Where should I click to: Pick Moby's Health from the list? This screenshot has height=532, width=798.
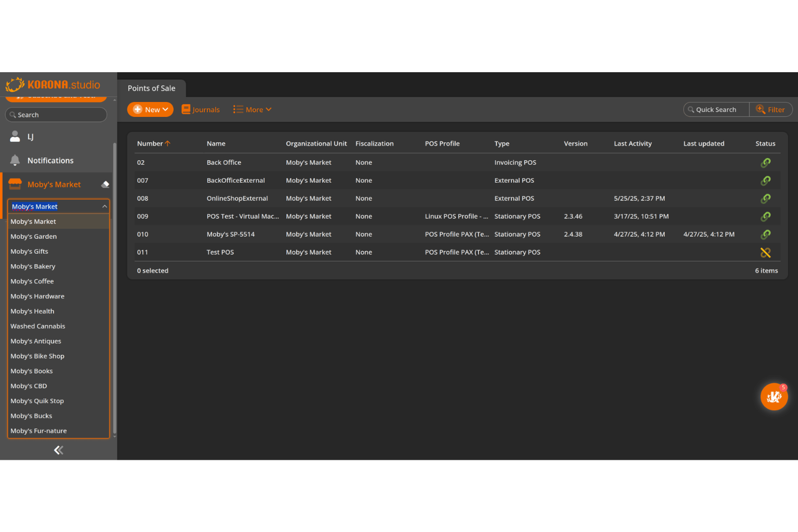(59, 312)
